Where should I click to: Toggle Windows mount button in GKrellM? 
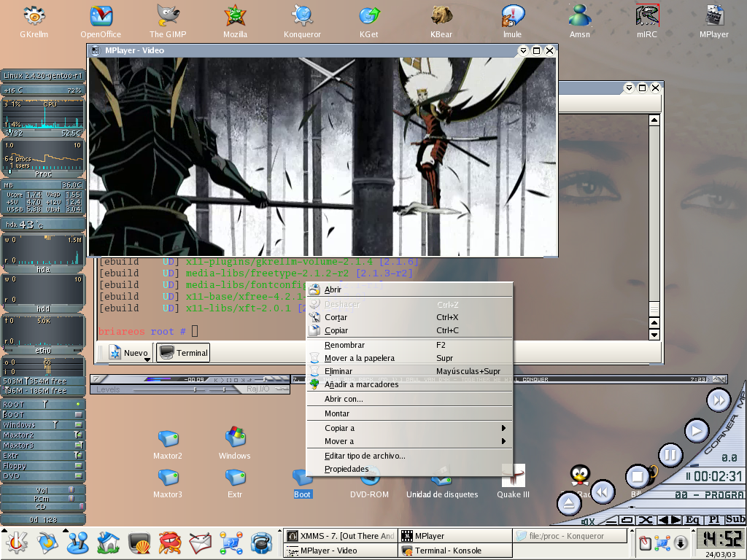pos(78,425)
